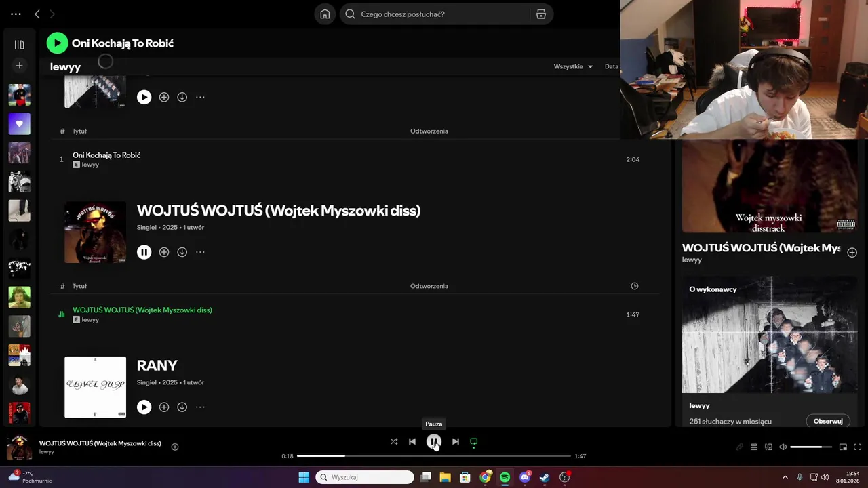Toggle shuffle in the player bar
The width and height of the screenshot is (868, 488).
pos(394,441)
